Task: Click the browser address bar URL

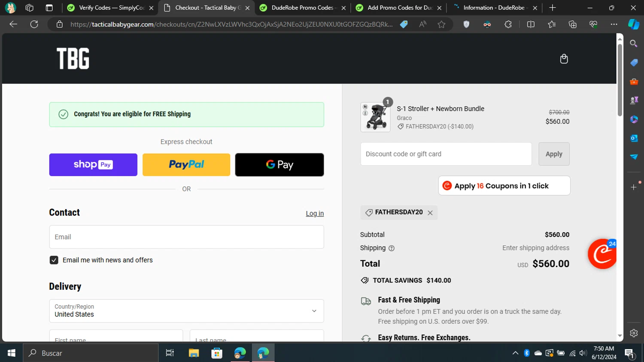Action: click(231, 24)
